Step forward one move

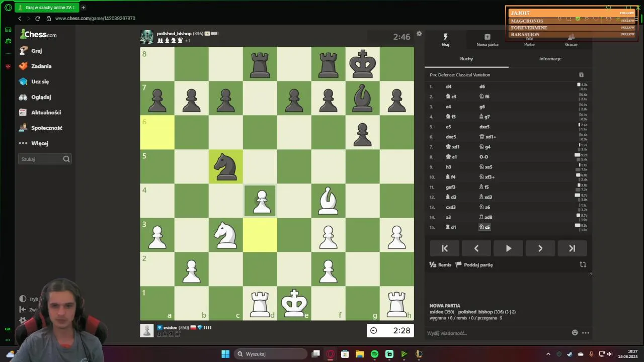tap(540, 248)
